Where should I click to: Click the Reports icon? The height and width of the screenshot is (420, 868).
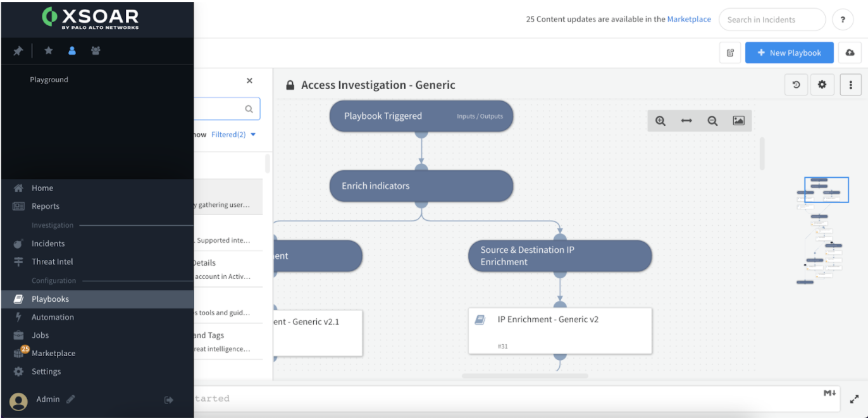pos(18,206)
